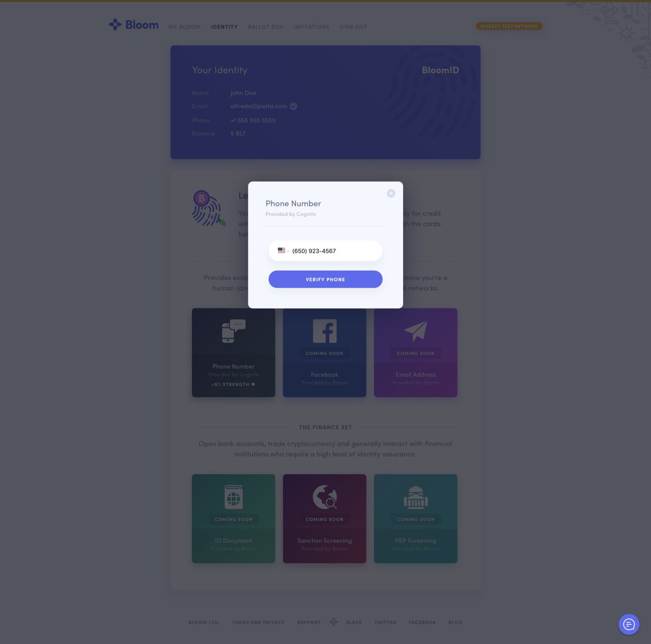Open the Bloom Ltd. footer link

(204, 622)
